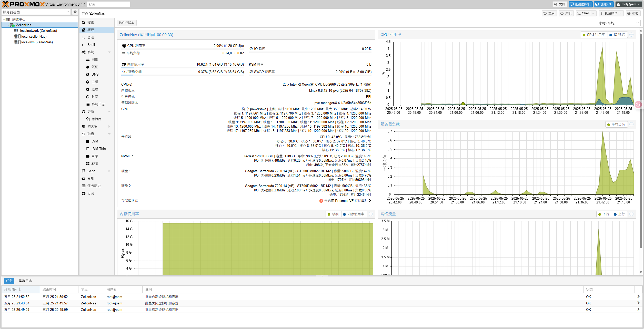644x329 pixels.
Task: Expand the Ceph menu section
Action: pyautogui.click(x=109, y=171)
